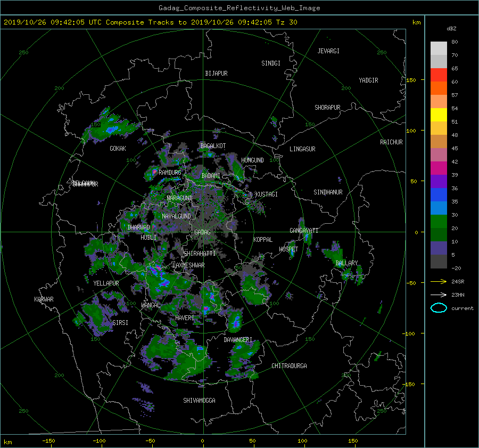Click the dBZ label above the color scale
The height and width of the screenshot is (448, 479).
[451, 28]
